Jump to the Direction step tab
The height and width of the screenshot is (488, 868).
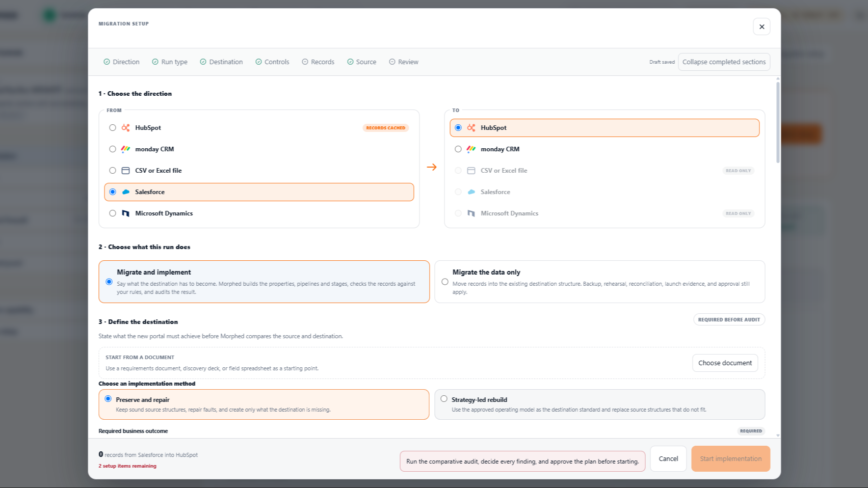pyautogui.click(x=121, y=62)
